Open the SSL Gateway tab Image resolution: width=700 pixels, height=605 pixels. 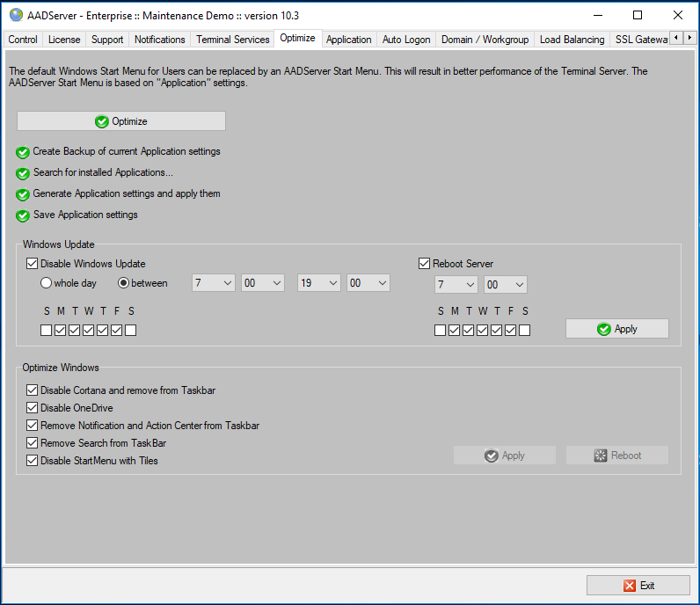coord(640,40)
